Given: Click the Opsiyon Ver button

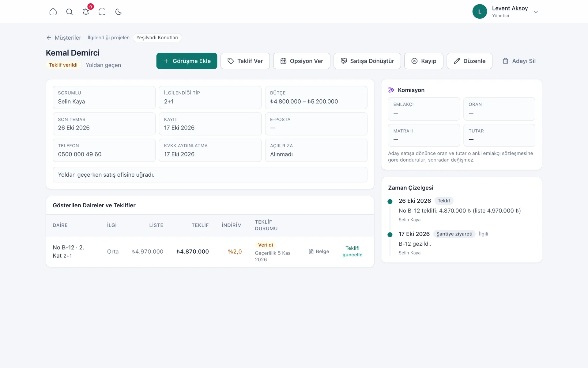Looking at the screenshot, I should click(302, 61).
